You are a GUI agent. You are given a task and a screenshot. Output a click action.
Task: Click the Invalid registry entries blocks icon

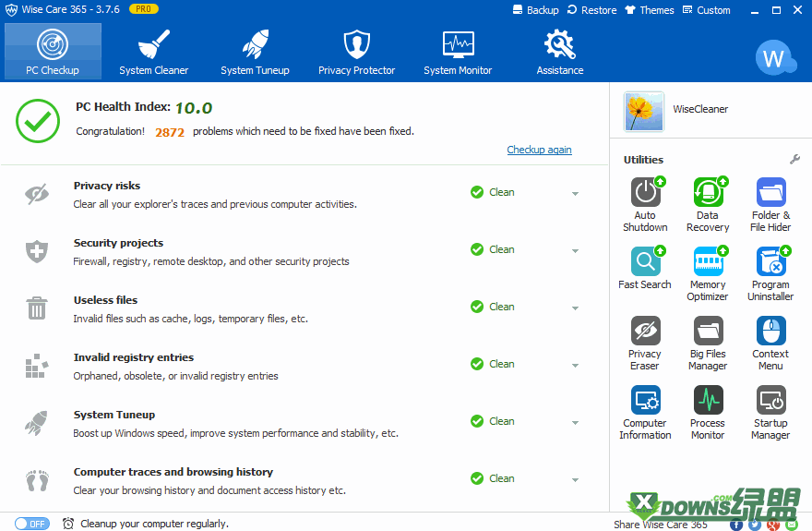(x=37, y=366)
